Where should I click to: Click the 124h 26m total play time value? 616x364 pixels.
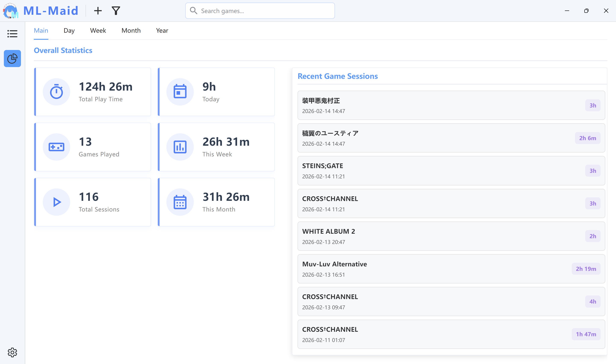click(x=106, y=87)
